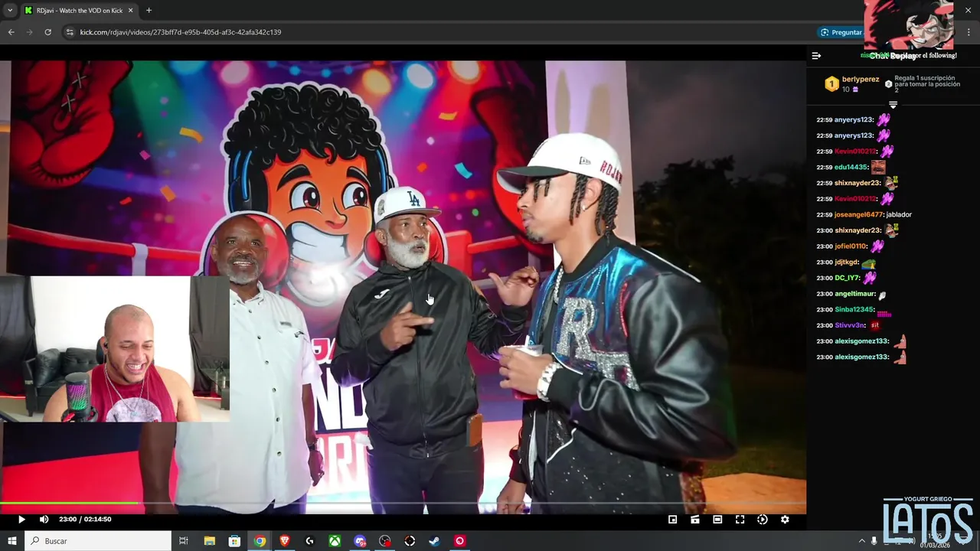The width and height of the screenshot is (980, 551).
Task: Click the emote in edu14435's message
Action: click(878, 167)
